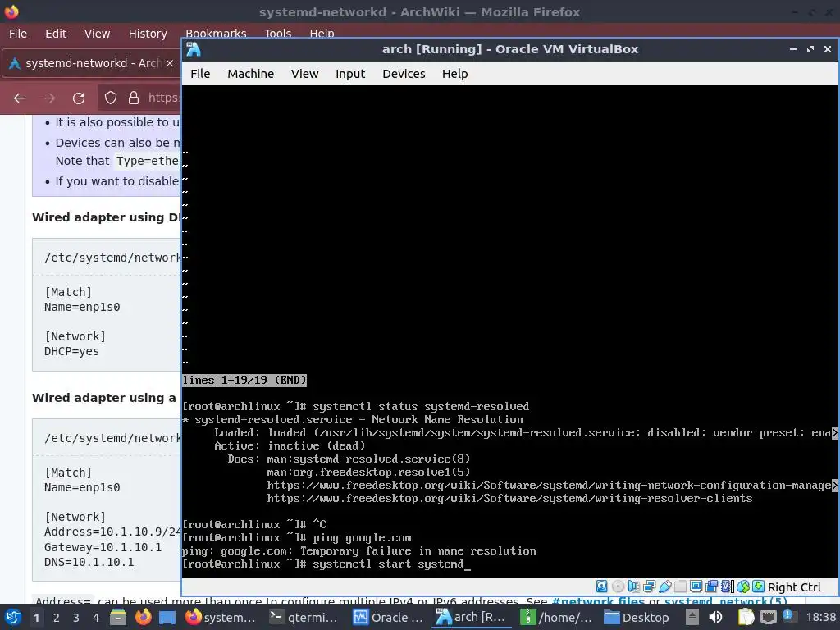Open the volume control in the system tray
This screenshot has height=630, width=840.
pos(715,617)
